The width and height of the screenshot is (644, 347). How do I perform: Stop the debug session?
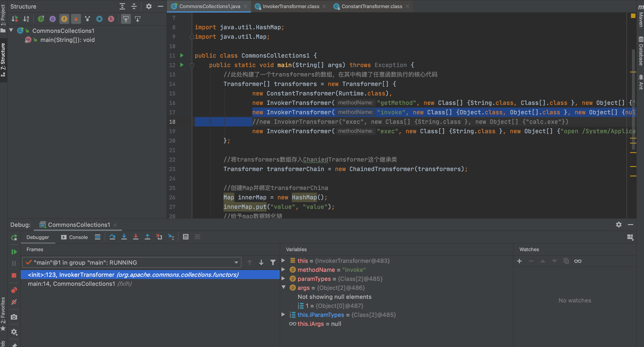click(x=14, y=275)
